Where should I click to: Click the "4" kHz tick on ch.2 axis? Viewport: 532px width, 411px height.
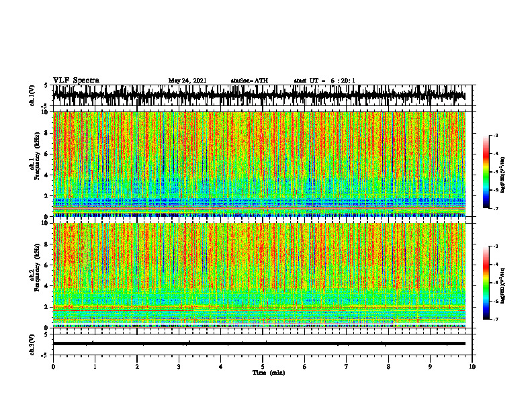pos(47,286)
